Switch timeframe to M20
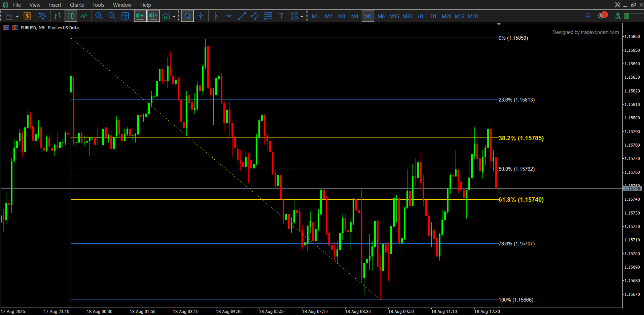This screenshot has height=315, width=644. [x=446, y=16]
